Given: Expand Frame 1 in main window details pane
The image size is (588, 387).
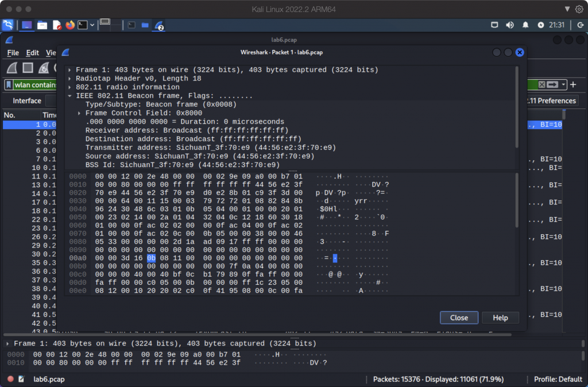Looking at the screenshot, I should 7,343.
